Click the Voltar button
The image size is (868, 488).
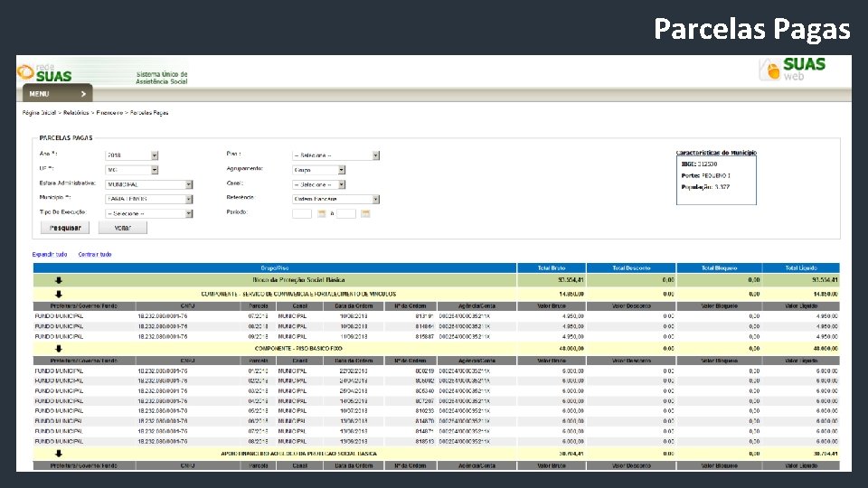pos(123,228)
